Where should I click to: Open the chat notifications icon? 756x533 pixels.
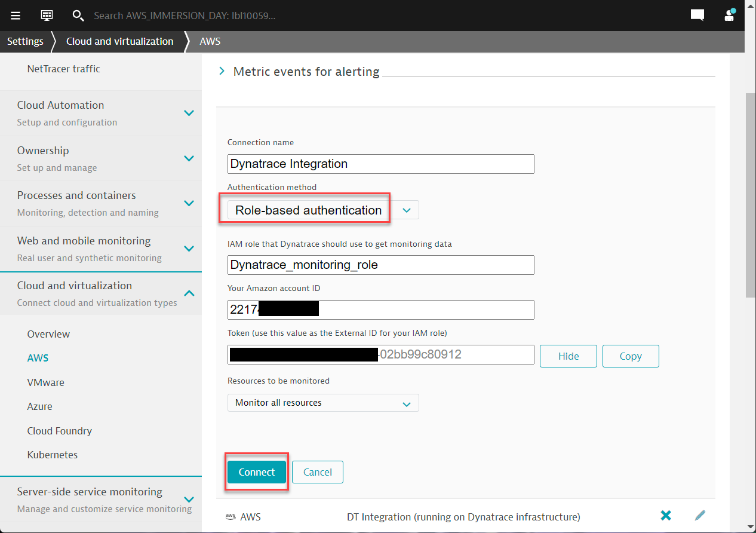(x=697, y=16)
